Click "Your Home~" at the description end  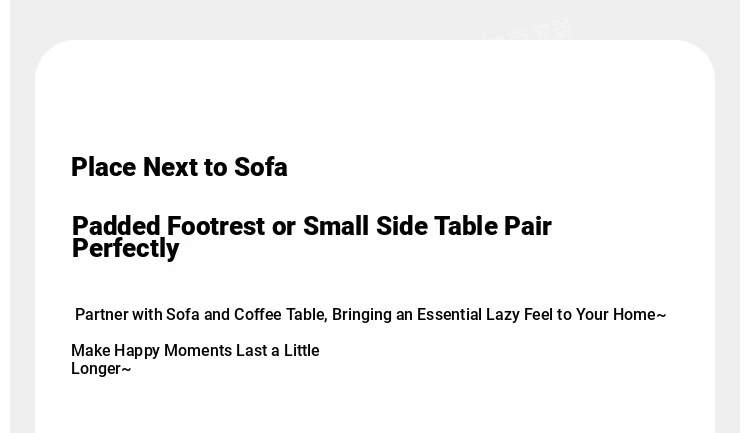point(620,314)
